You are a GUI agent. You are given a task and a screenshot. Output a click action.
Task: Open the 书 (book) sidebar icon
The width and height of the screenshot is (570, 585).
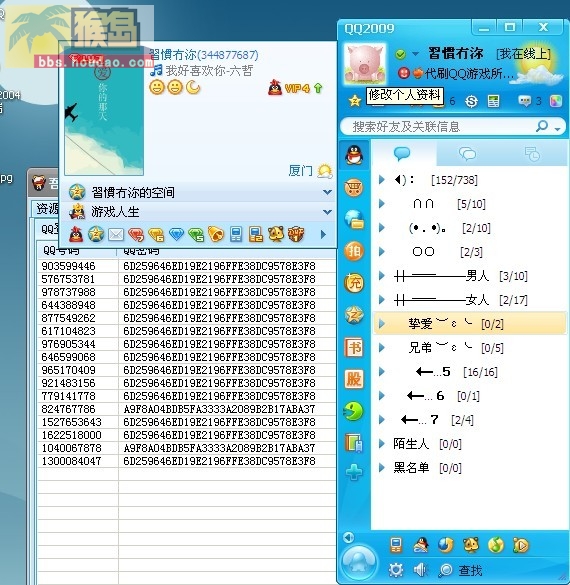coord(354,347)
